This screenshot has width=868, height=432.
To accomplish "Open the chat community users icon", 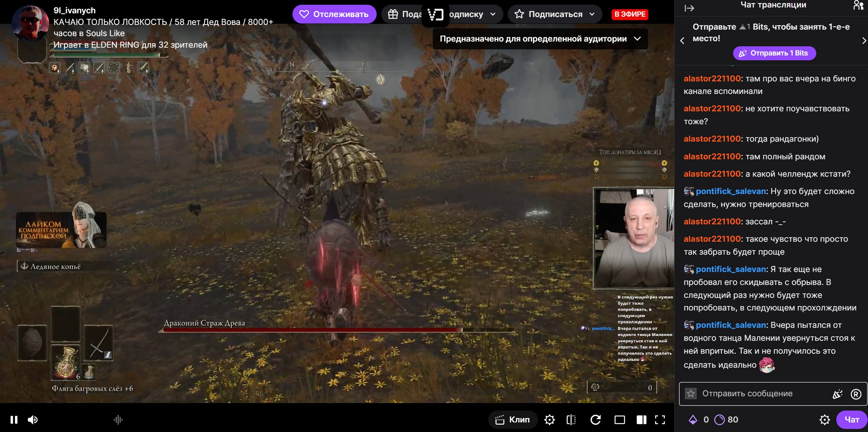I will click(858, 5).
